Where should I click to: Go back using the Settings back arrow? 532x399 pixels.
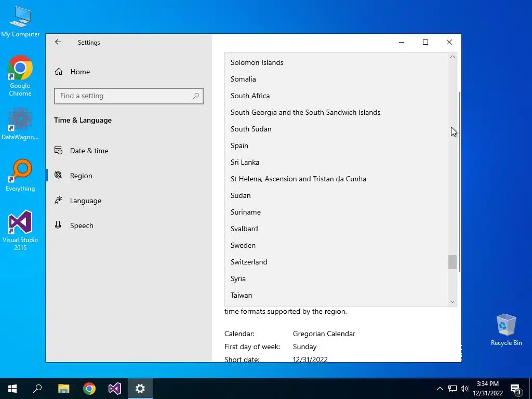point(58,42)
